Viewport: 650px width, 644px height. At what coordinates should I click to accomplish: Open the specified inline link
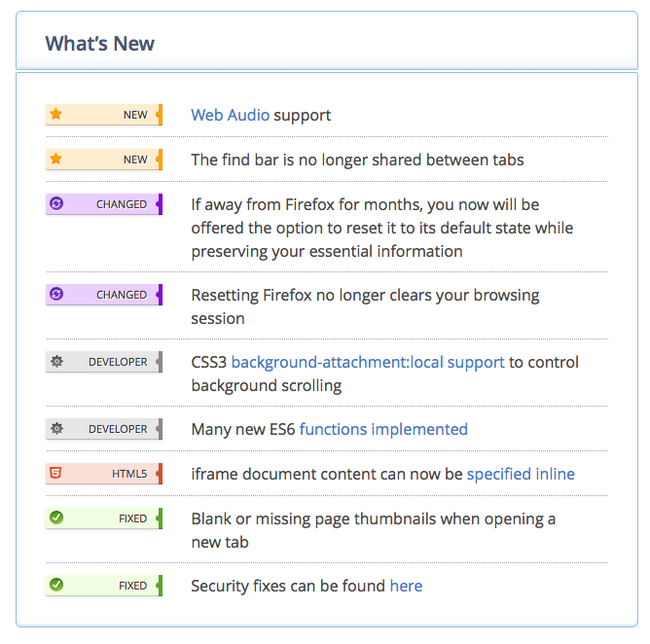point(521,474)
